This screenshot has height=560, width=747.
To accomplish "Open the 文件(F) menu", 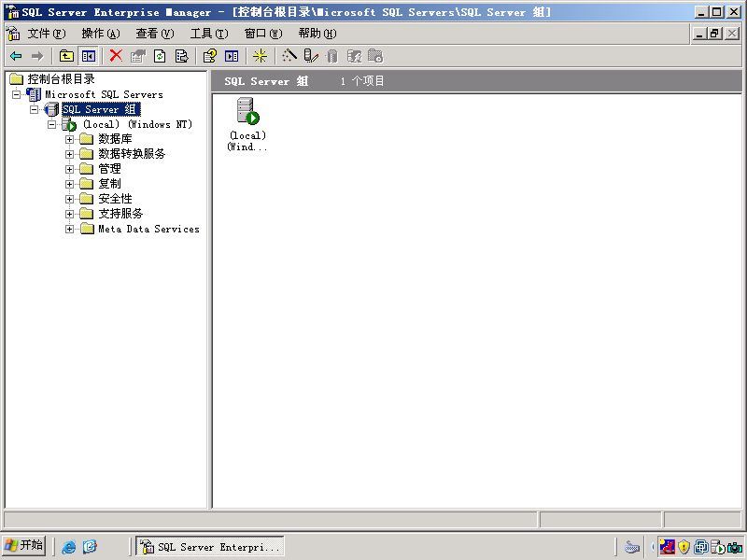I will pos(46,34).
